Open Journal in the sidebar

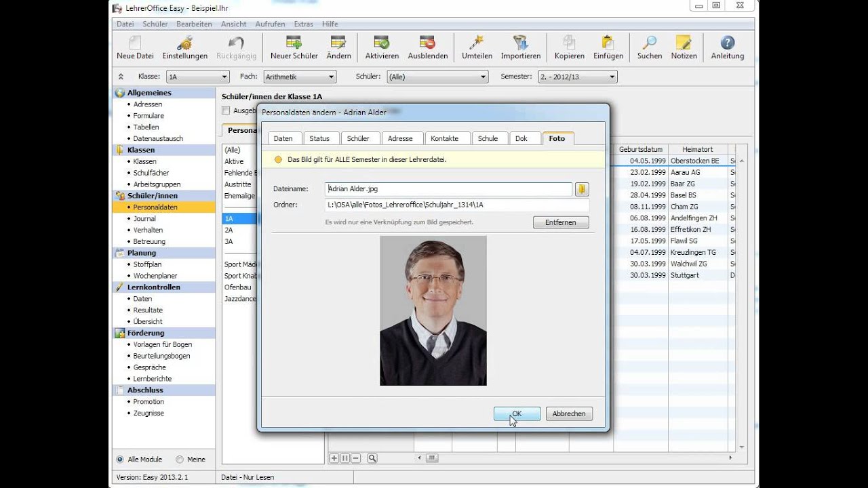[144, 219]
